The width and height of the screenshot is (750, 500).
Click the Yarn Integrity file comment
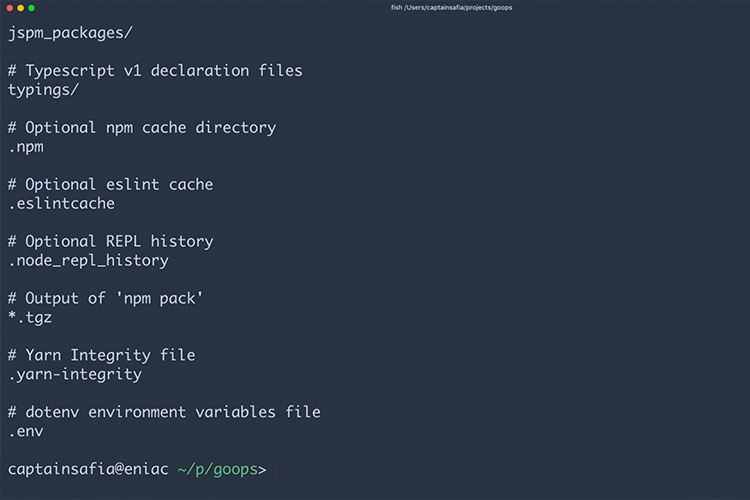tap(101, 356)
